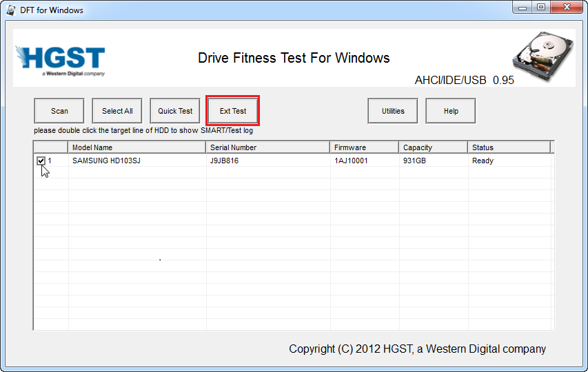588x372 pixels.
Task: Select the 931GB capacity cell
Action: [x=434, y=161]
